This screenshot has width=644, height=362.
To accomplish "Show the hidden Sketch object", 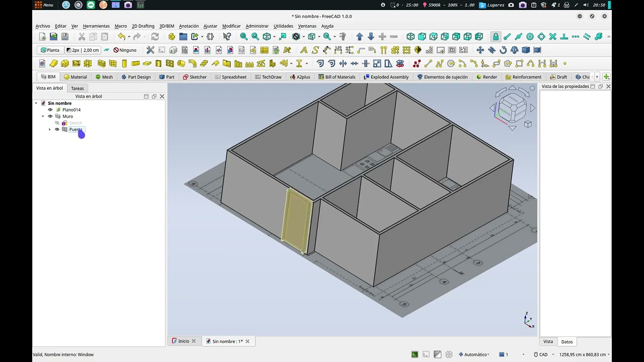I will click(57, 123).
